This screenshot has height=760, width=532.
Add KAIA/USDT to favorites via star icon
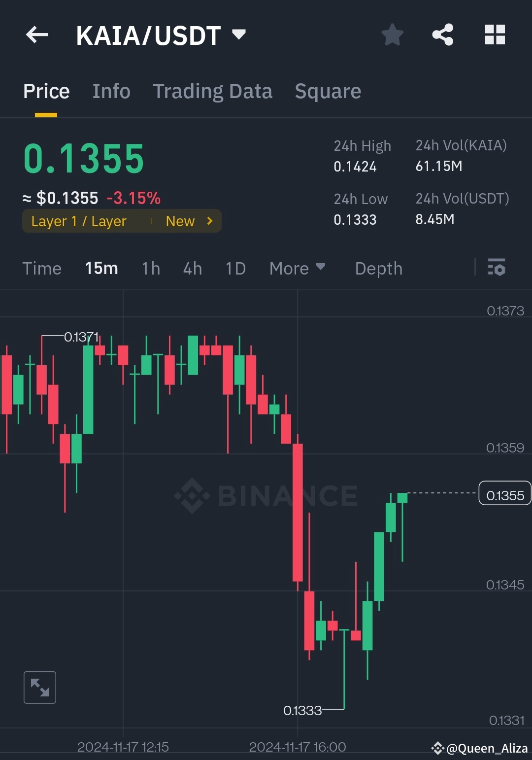tap(393, 35)
